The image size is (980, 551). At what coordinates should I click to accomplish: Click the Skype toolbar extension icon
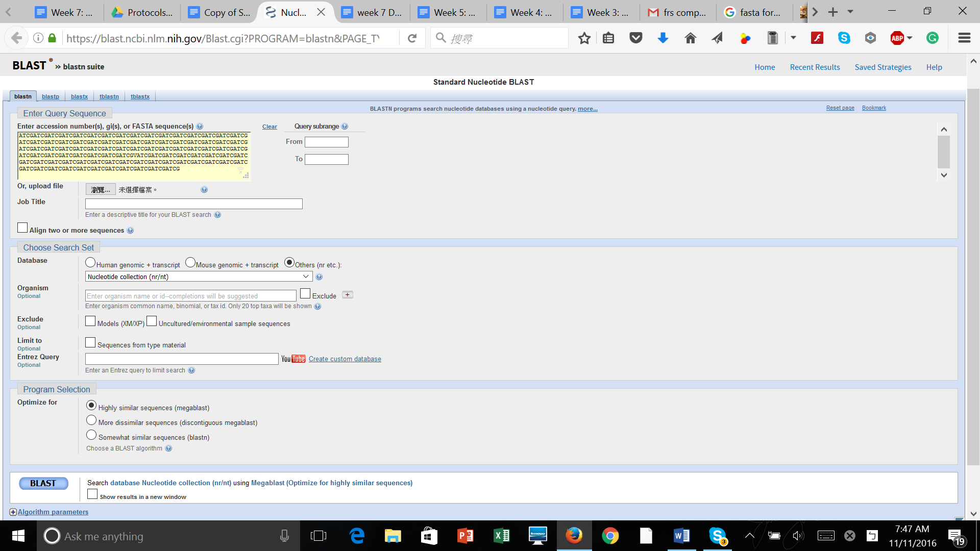tap(844, 38)
